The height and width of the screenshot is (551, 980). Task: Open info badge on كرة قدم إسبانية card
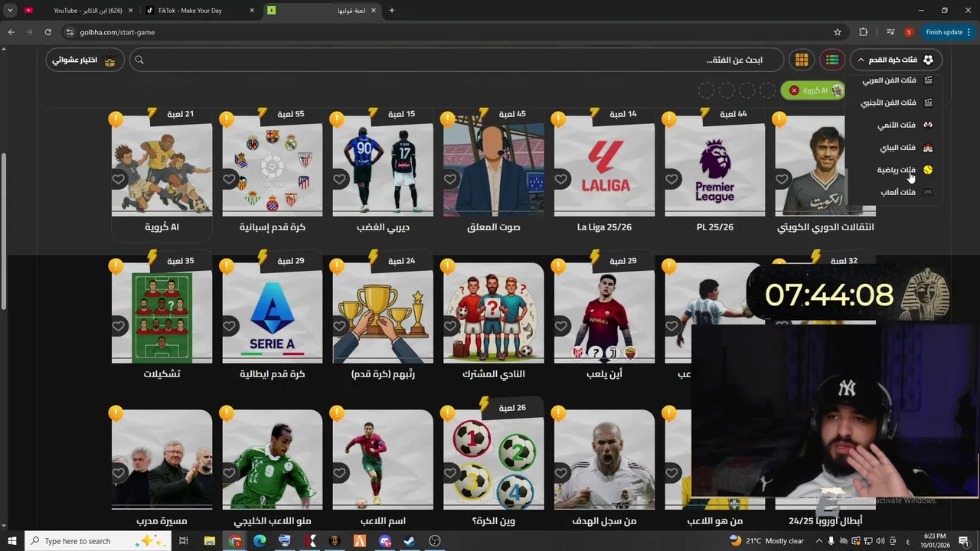[226, 119]
